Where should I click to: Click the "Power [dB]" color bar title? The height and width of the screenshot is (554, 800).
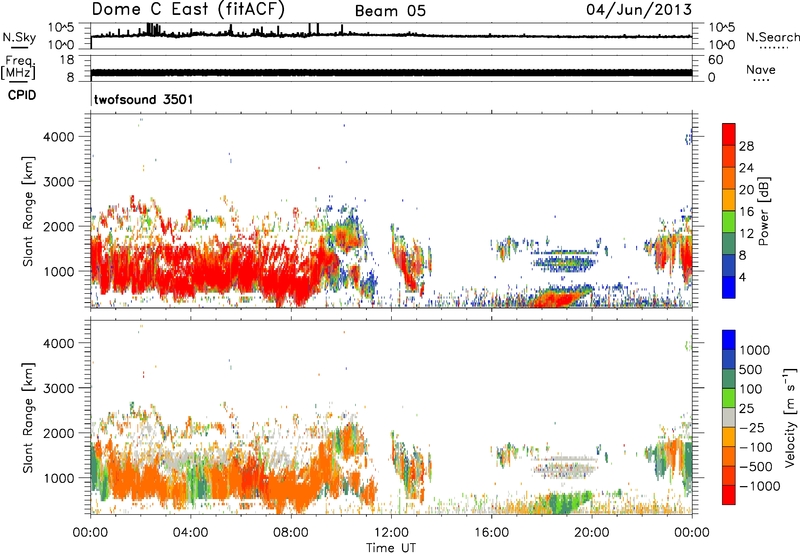[x=763, y=211]
